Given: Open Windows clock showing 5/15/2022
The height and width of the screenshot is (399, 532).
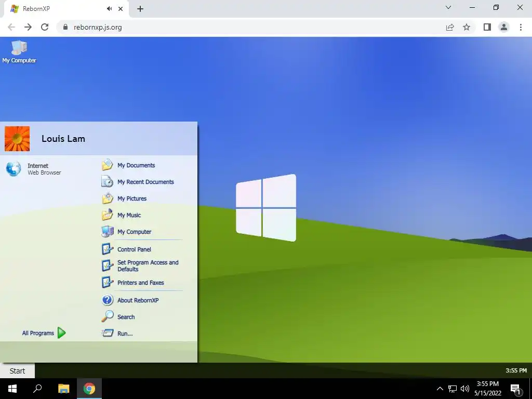Looking at the screenshot, I should (487, 389).
